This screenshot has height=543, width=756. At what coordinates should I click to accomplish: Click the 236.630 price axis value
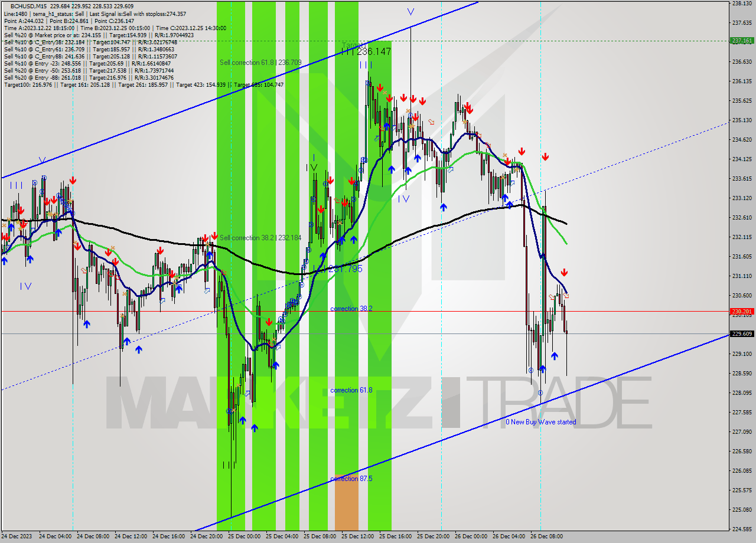[x=742, y=61]
